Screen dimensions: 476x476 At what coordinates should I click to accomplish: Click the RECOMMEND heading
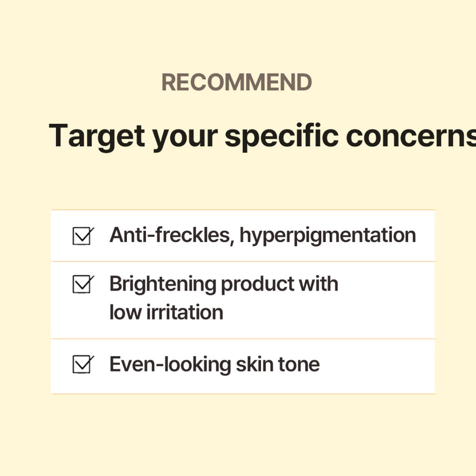point(237,83)
